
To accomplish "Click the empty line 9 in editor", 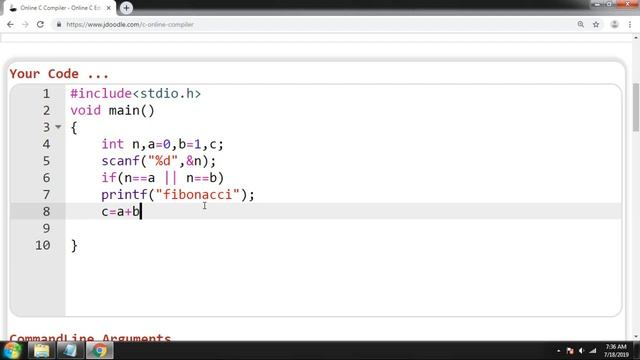I will (343, 228).
